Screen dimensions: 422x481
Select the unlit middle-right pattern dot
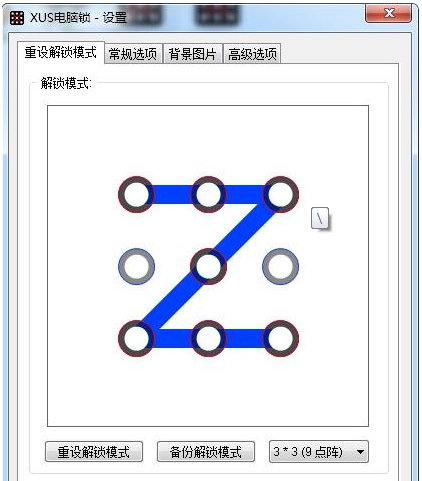coord(281,266)
